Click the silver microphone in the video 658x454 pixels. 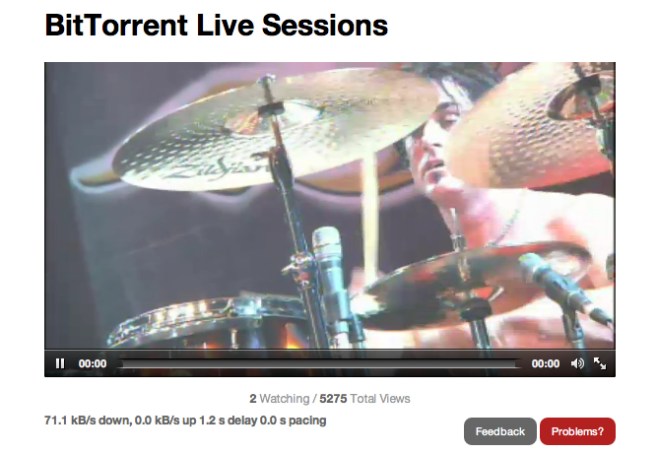point(328,269)
